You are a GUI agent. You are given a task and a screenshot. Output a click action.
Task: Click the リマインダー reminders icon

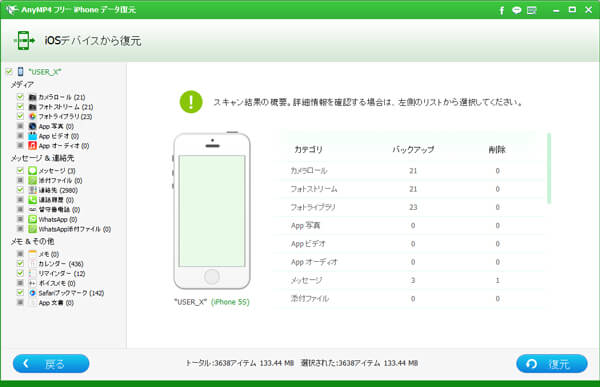point(33,273)
